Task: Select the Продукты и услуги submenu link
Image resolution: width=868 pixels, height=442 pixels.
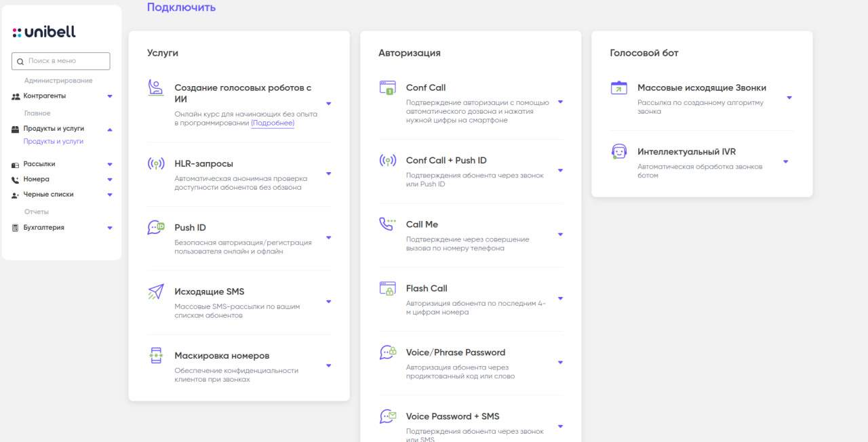Action: (x=54, y=142)
